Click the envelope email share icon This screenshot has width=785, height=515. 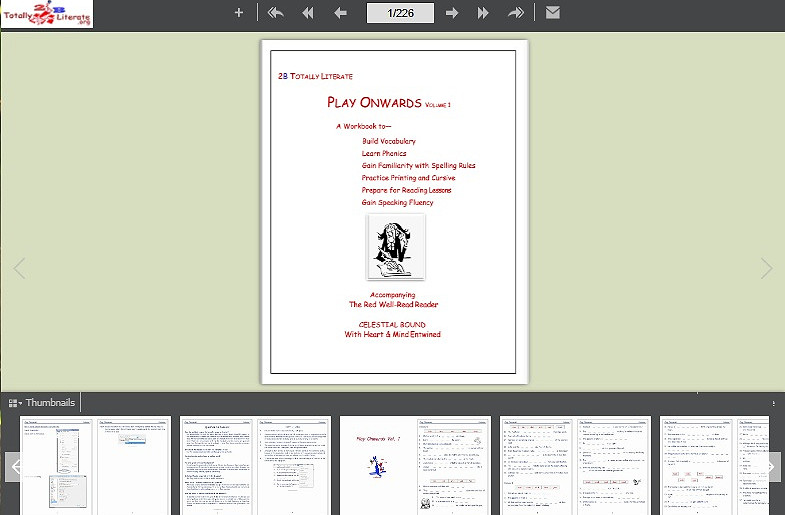point(553,12)
